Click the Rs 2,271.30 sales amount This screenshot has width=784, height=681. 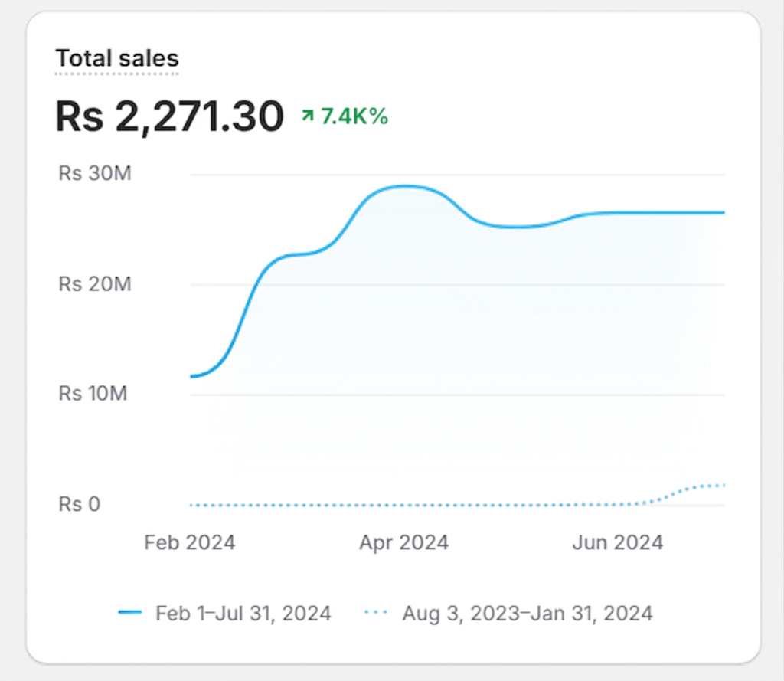(x=169, y=117)
